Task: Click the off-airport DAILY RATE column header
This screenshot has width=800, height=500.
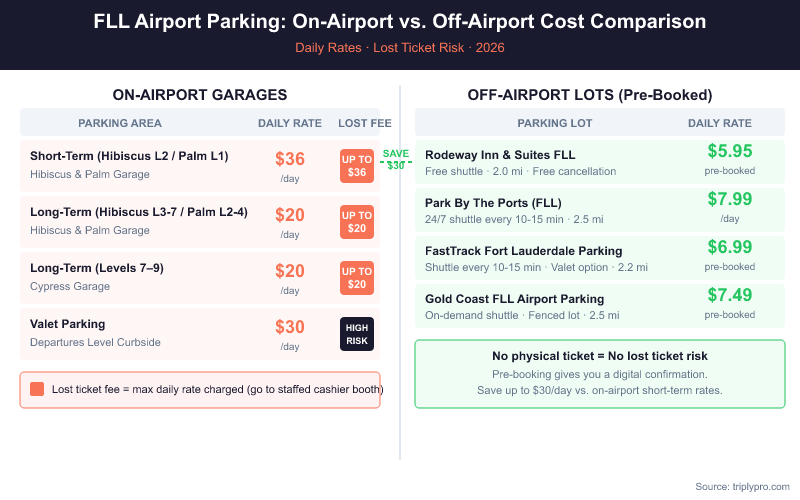Action: pyautogui.click(x=720, y=124)
